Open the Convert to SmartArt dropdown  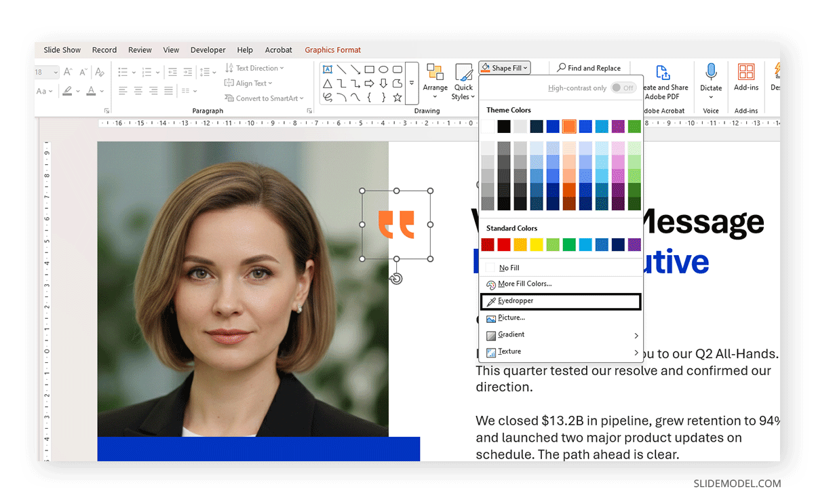pyautogui.click(x=264, y=98)
